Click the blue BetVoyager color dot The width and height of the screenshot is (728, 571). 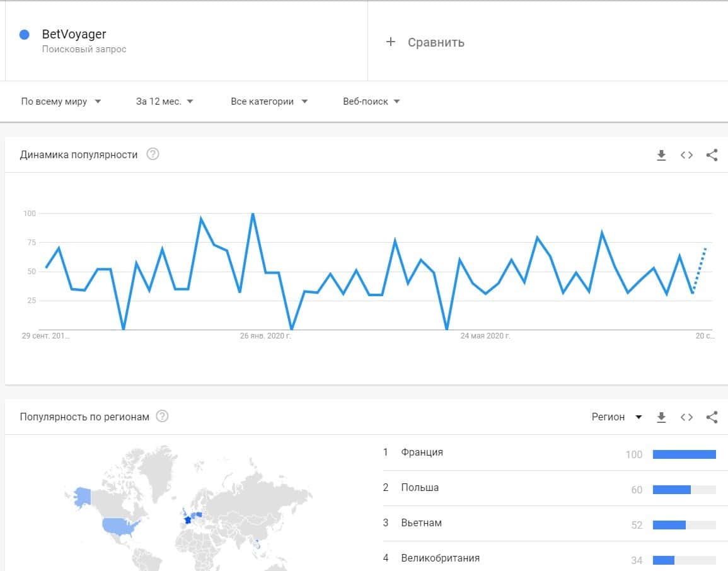point(25,35)
